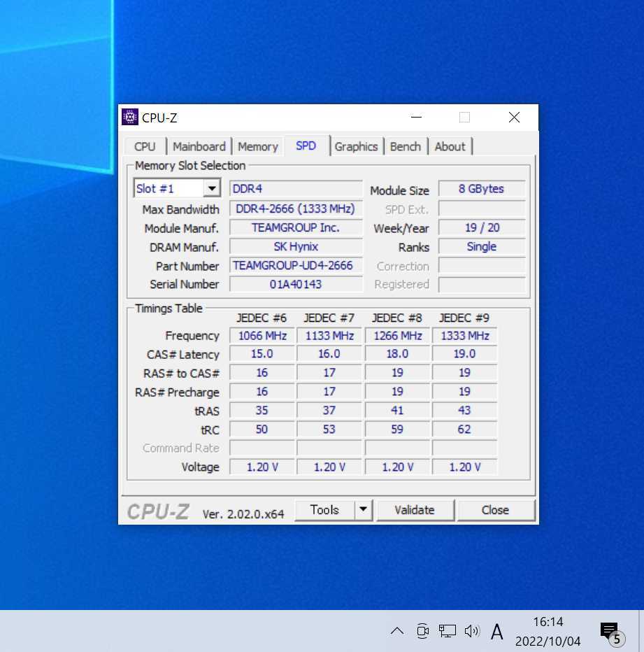Click the volume speaker tray icon
The image size is (644, 652).
[x=472, y=631]
